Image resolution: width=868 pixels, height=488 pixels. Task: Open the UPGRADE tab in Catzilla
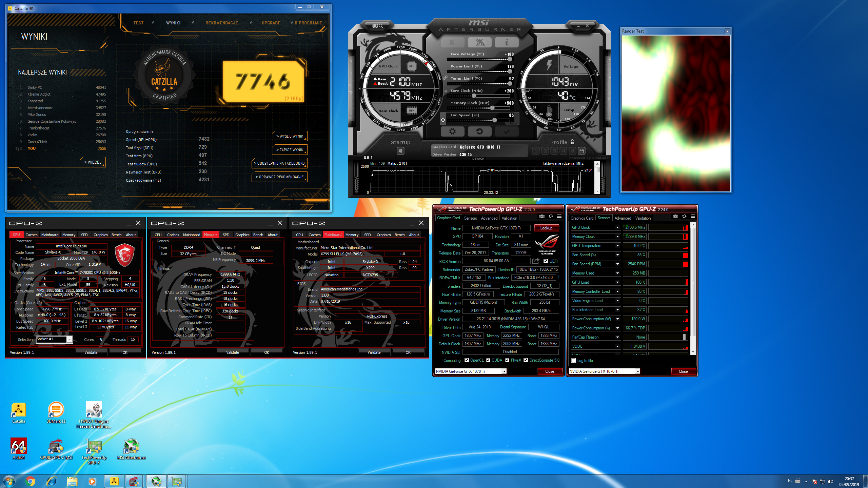click(x=271, y=23)
